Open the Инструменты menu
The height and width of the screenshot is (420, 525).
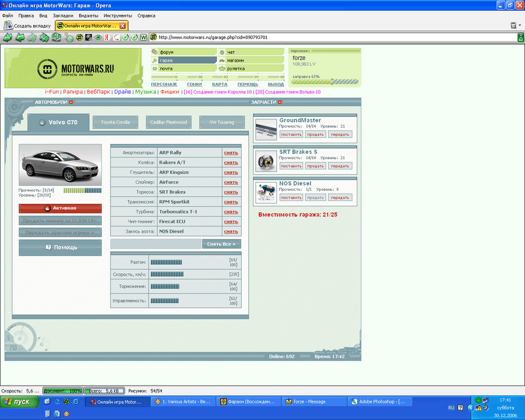tap(117, 15)
